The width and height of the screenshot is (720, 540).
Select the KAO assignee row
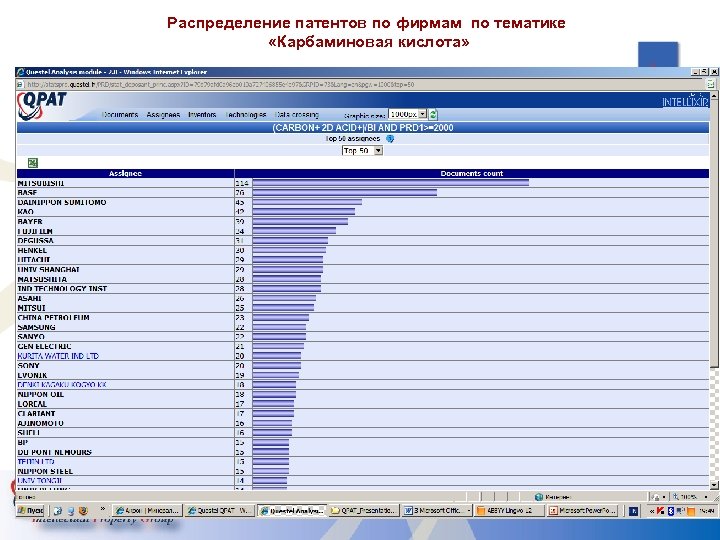click(x=363, y=212)
